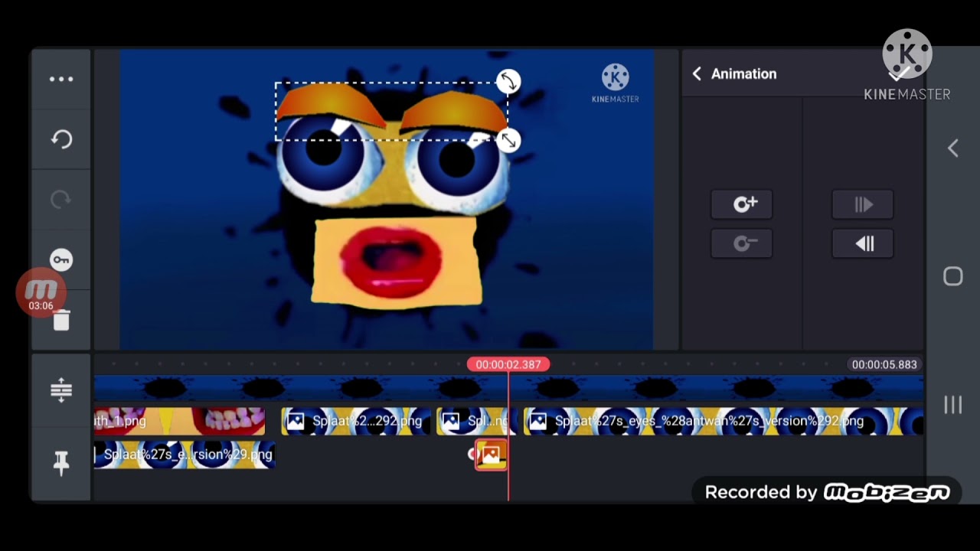
Task: Select the mouth 'th_1.png' clip
Action: pyautogui.click(x=179, y=421)
